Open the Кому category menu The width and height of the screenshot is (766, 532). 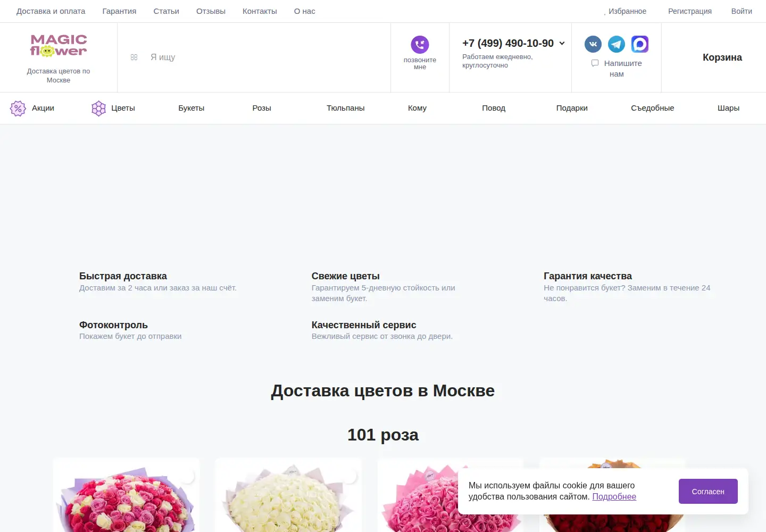click(x=417, y=108)
